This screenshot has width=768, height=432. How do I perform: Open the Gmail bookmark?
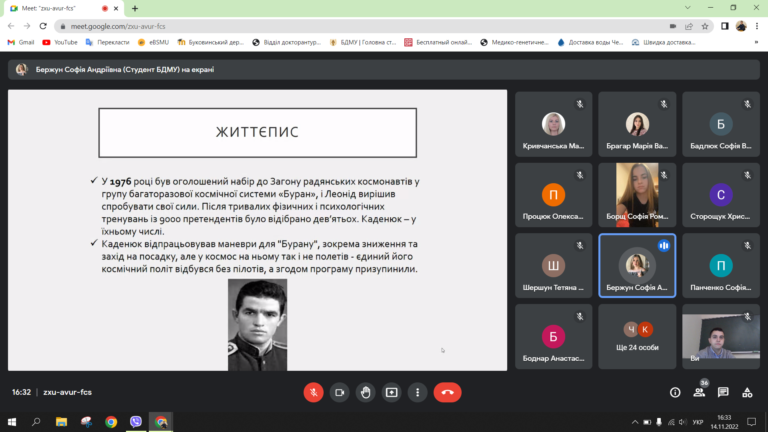point(20,42)
